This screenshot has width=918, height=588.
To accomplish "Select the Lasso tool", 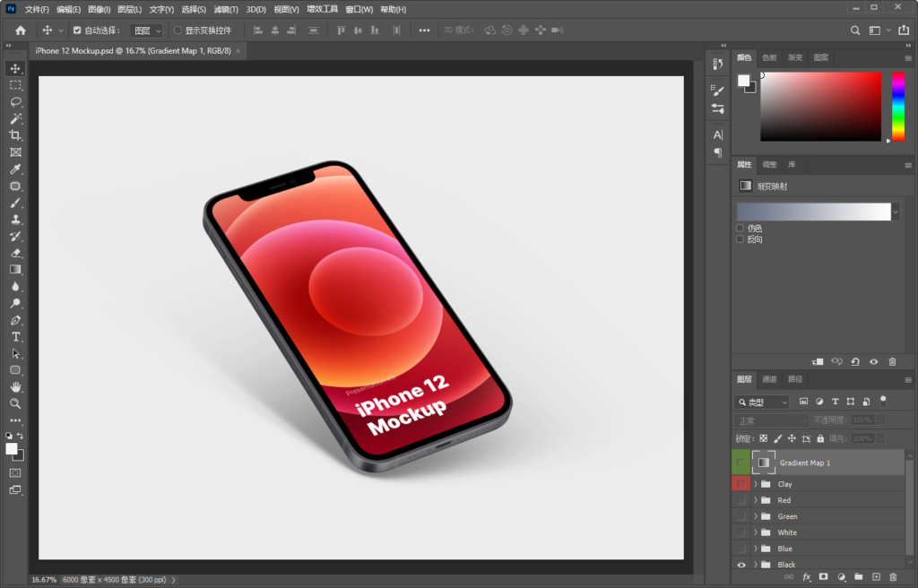I will (15, 102).
